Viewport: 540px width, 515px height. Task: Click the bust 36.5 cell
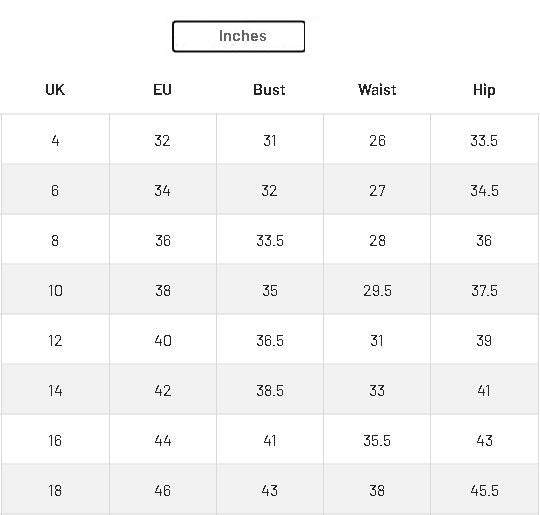pyautogui.click(x=270, y=339)
